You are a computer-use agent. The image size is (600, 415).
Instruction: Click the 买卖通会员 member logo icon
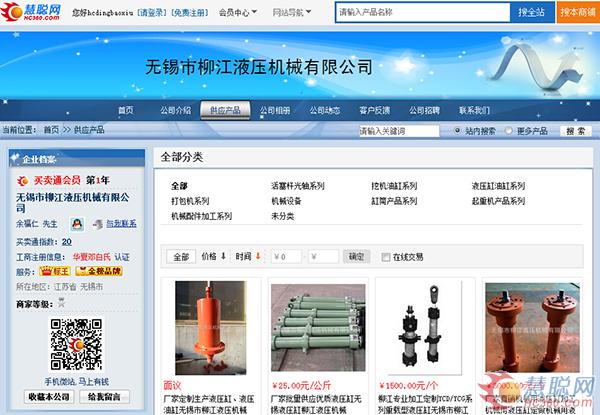[x=23, y=181]
